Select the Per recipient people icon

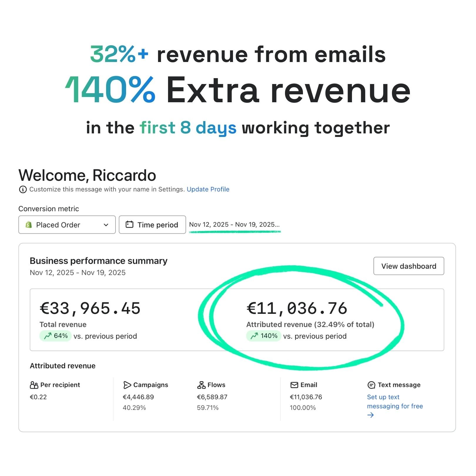click(34, 385)
